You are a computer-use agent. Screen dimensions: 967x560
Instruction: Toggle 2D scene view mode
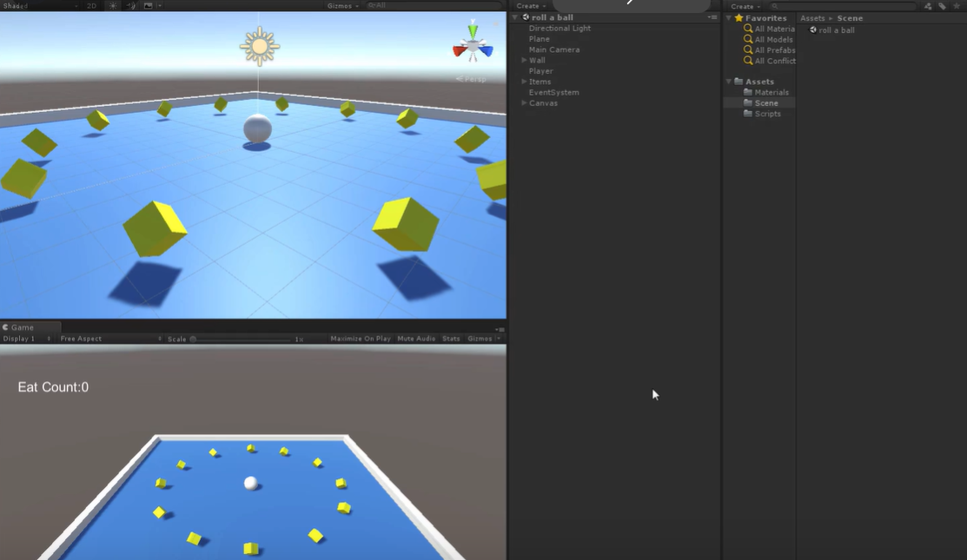click(91, 5)
